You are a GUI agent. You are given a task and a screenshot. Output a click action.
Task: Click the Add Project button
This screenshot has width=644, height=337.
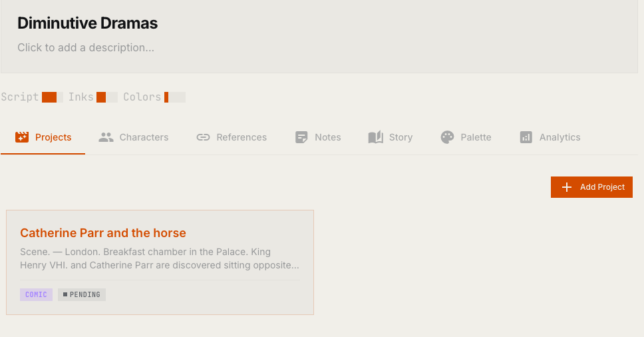point(591,187)
